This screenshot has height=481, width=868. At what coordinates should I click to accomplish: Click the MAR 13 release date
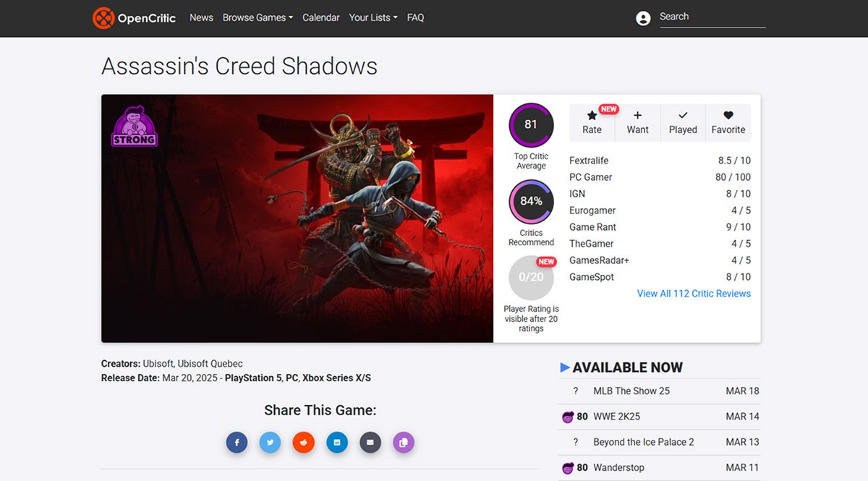point(742,442)
